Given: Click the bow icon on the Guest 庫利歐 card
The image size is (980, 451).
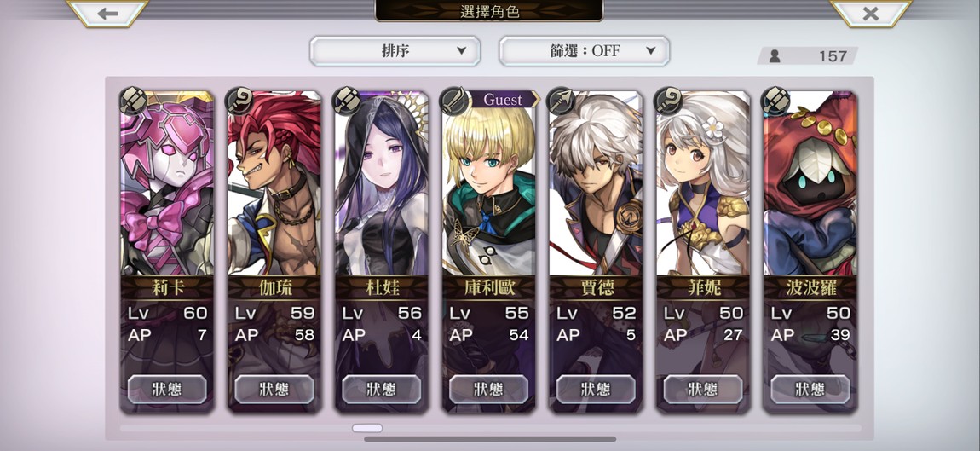Looking at the screenshot, I should pos(454,100).
